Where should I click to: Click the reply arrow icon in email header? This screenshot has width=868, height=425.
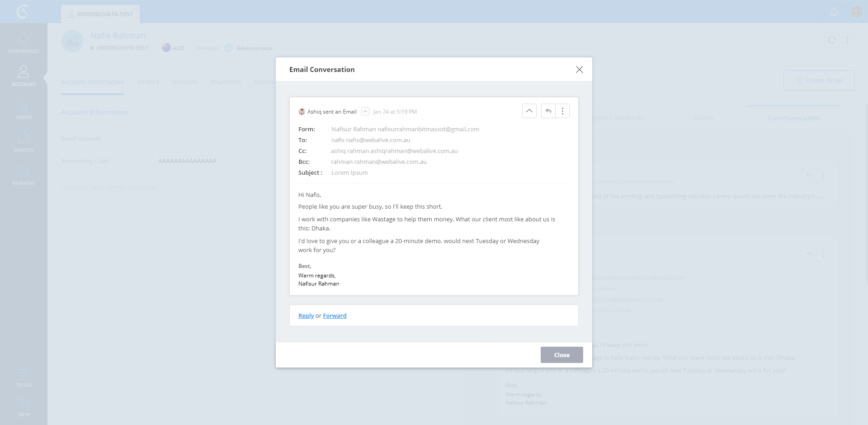548,111
